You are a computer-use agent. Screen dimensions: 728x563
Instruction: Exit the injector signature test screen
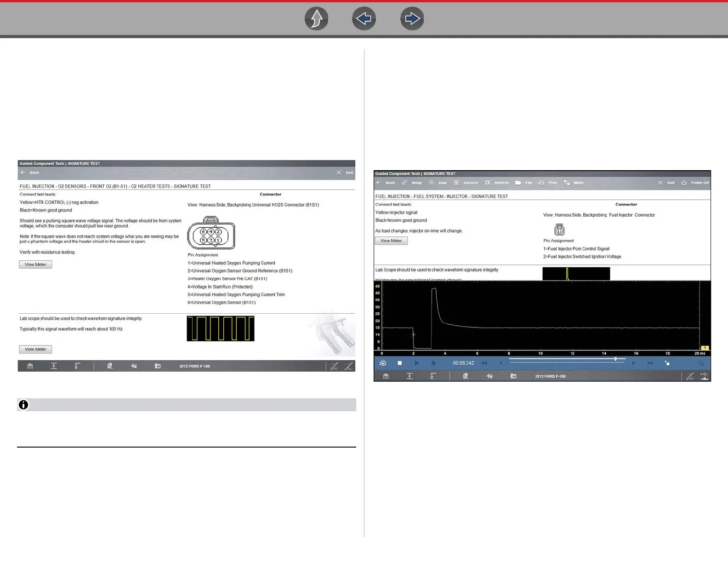pos(666,183)
